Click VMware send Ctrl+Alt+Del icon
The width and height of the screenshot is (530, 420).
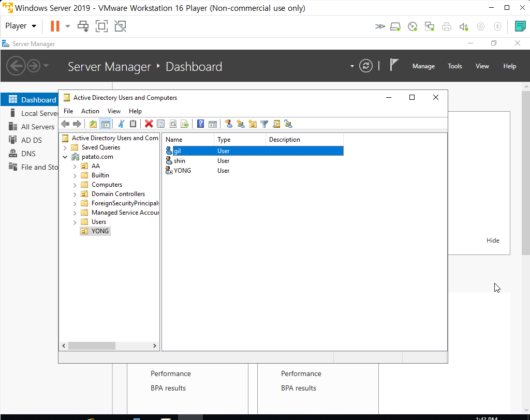pos(83,26)
